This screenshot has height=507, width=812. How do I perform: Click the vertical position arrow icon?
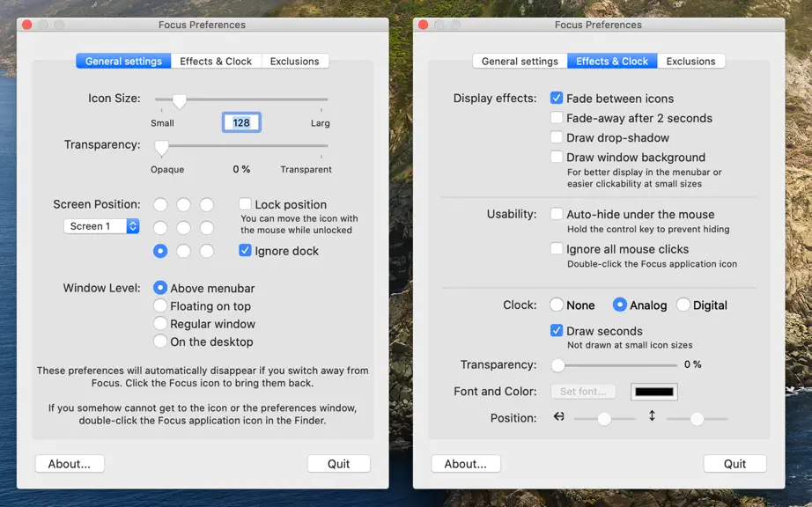[652, 415]
